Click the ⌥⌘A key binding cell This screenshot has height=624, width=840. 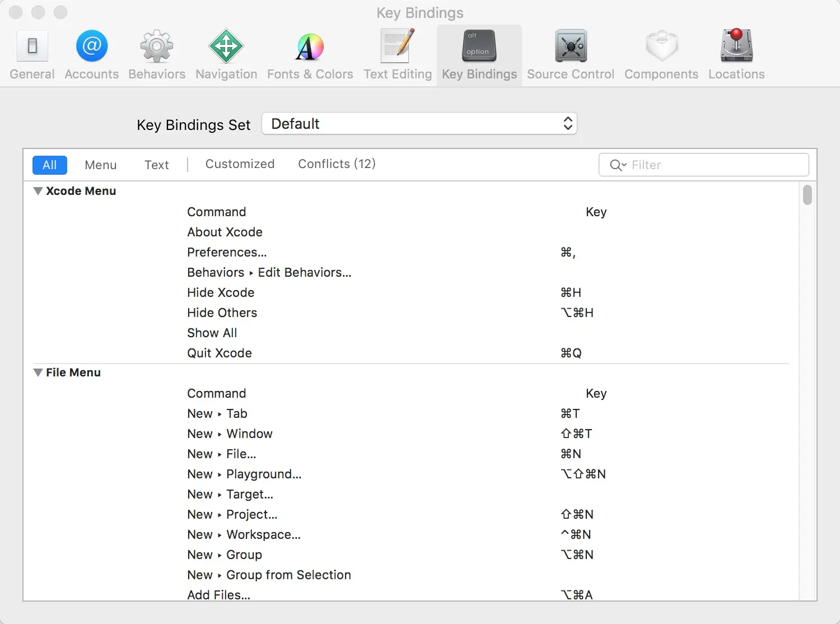coord(576,595)
